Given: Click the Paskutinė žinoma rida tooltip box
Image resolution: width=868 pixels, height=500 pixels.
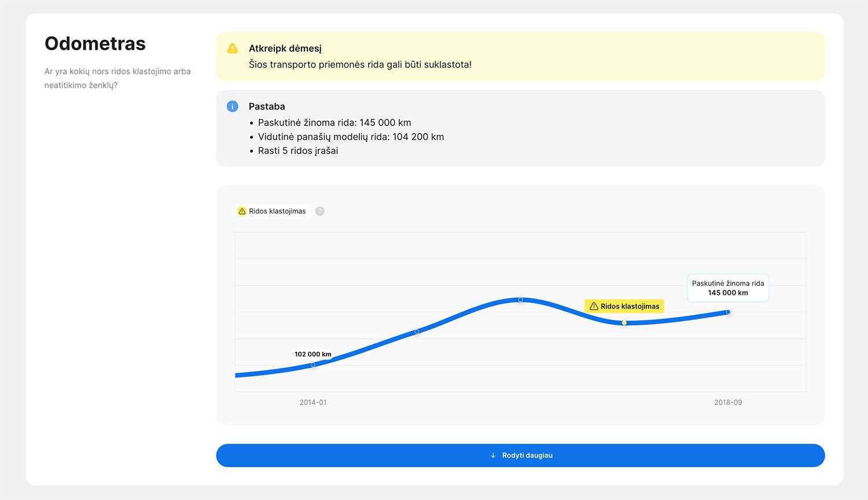Looking at the screenshot, I should coord(728,288).
